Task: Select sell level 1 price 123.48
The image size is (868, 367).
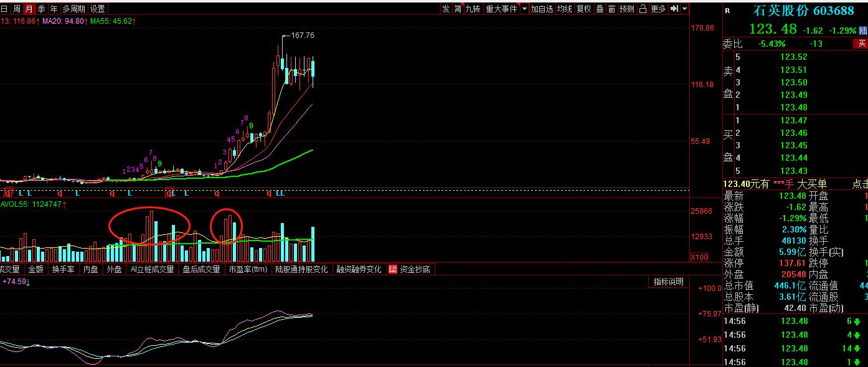Action: click(x=793, y=108)
